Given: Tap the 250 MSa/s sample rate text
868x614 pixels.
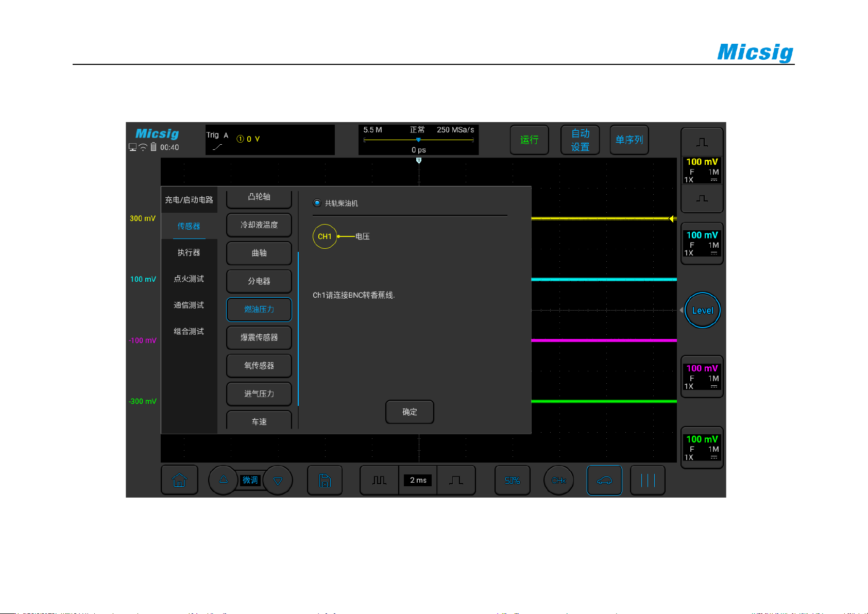Looking at the screenshot, I should click(455, 130).
